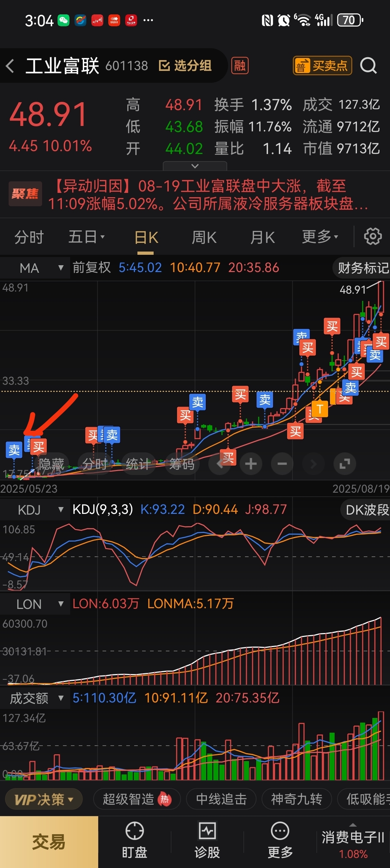
Task: Open the 买卖点 badge button
Action: pos(322,66)
